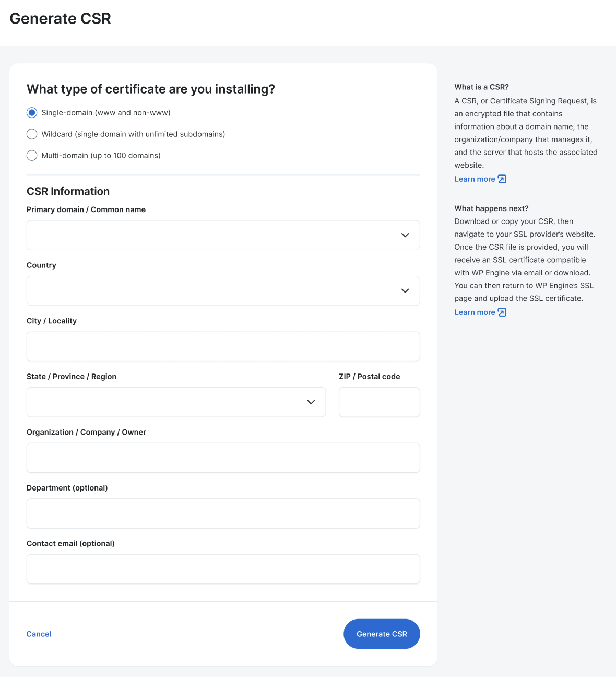The image size is (616, 677).
Task: Click the ZIP / Postal code field
Action: coord(379,402)
